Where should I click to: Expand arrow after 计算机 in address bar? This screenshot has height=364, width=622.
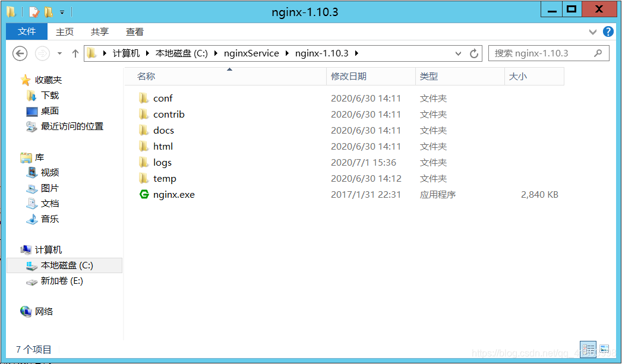tap(147, 53)
